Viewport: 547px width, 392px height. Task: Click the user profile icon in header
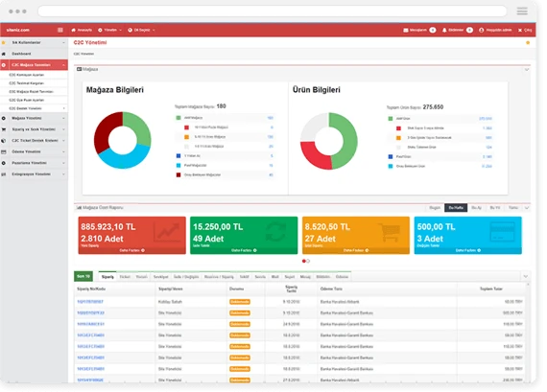[482, 31]
